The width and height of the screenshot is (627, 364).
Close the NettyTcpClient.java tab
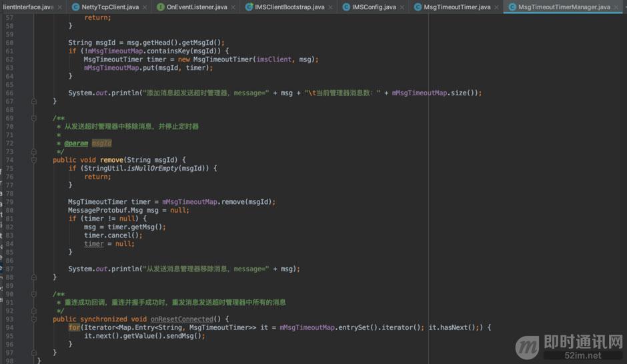(145, 7)
